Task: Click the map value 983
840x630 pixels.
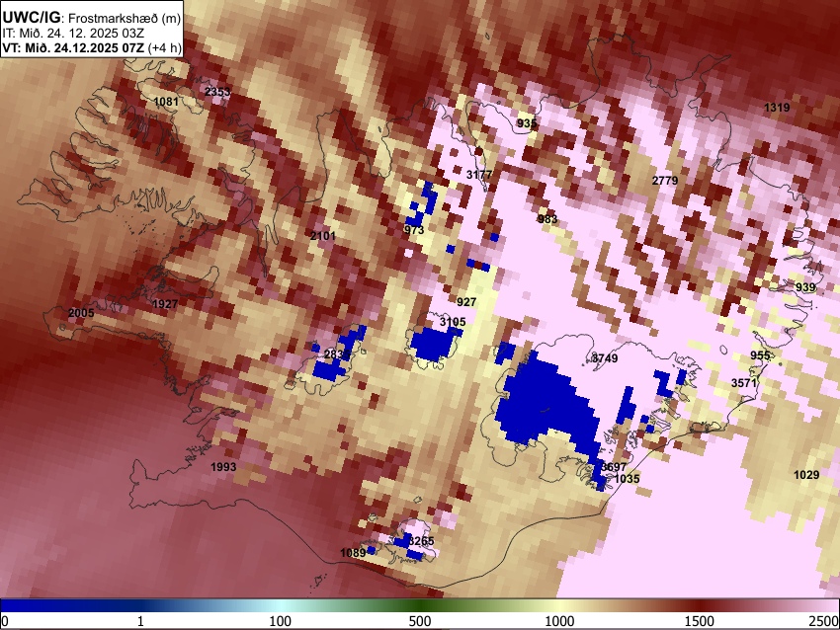Action: 547,219
